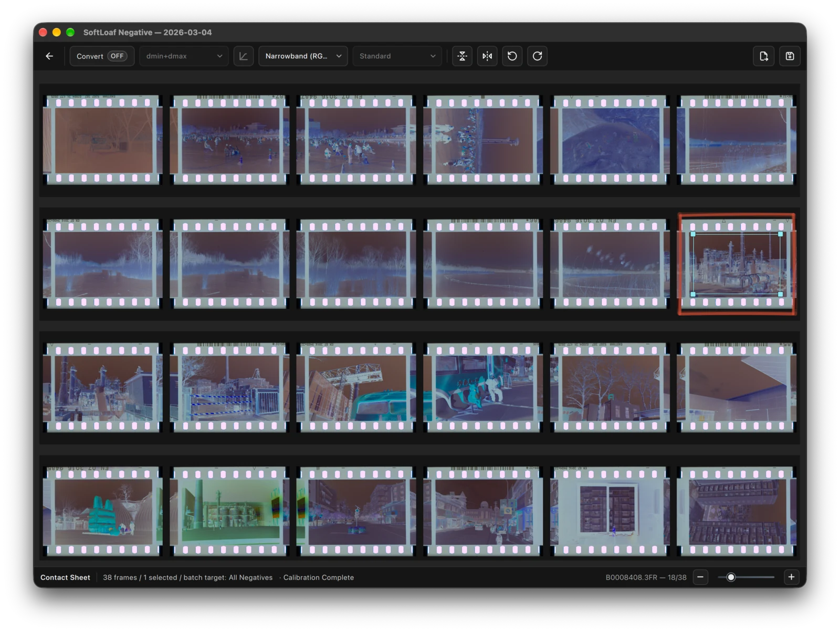Select the fourth frame of the second row
Screen dimensions: 840x632
tap(483, 264)
